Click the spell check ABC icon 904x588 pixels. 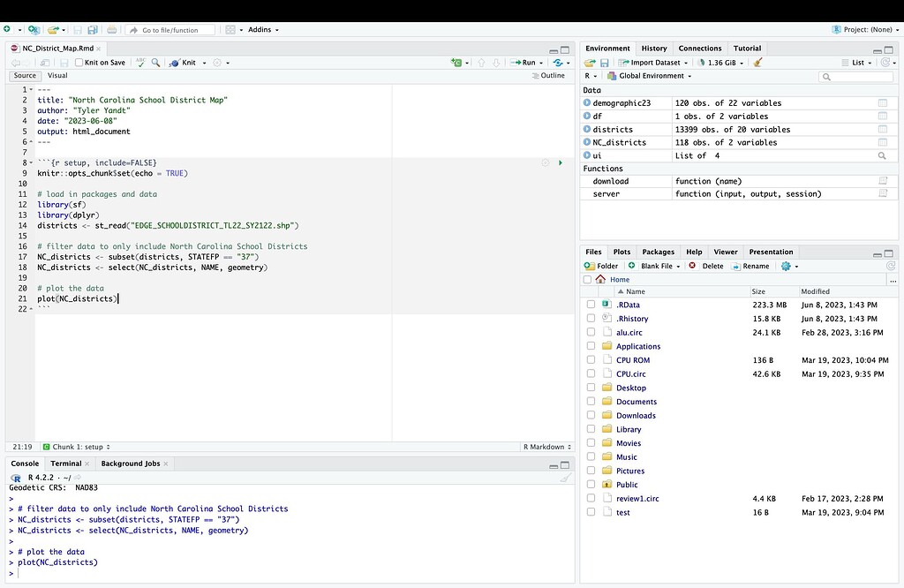click(140, 63)
